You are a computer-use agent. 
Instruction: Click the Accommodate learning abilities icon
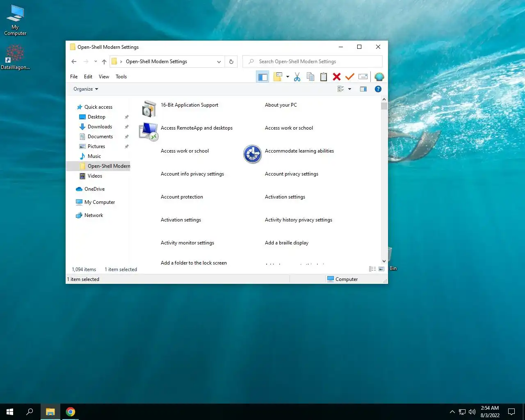tap(252, 154)
